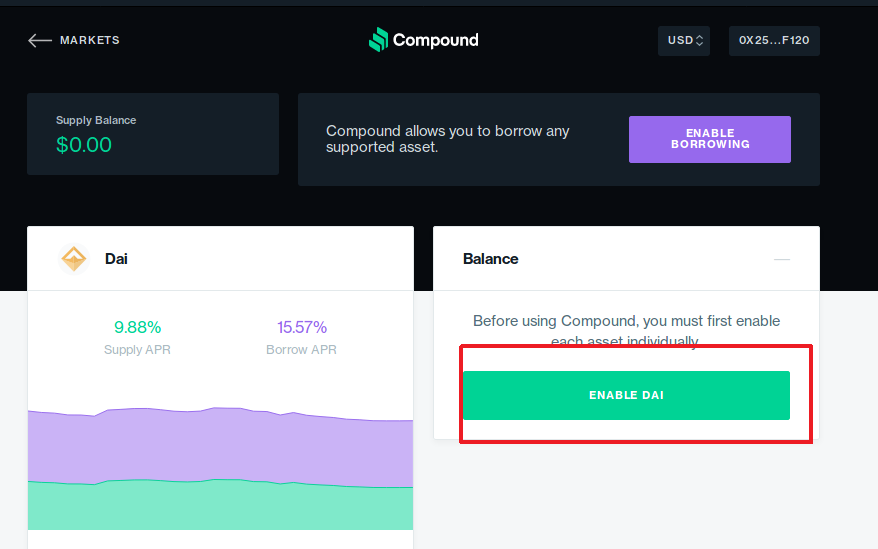Click the Supply APR label

coord(137,350)
